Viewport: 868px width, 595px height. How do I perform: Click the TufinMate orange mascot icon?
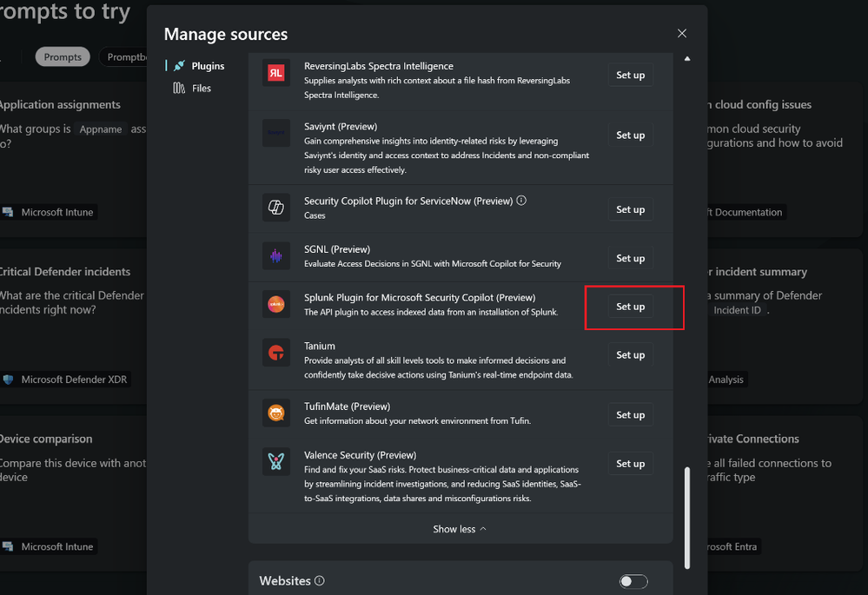coord(275,413)
